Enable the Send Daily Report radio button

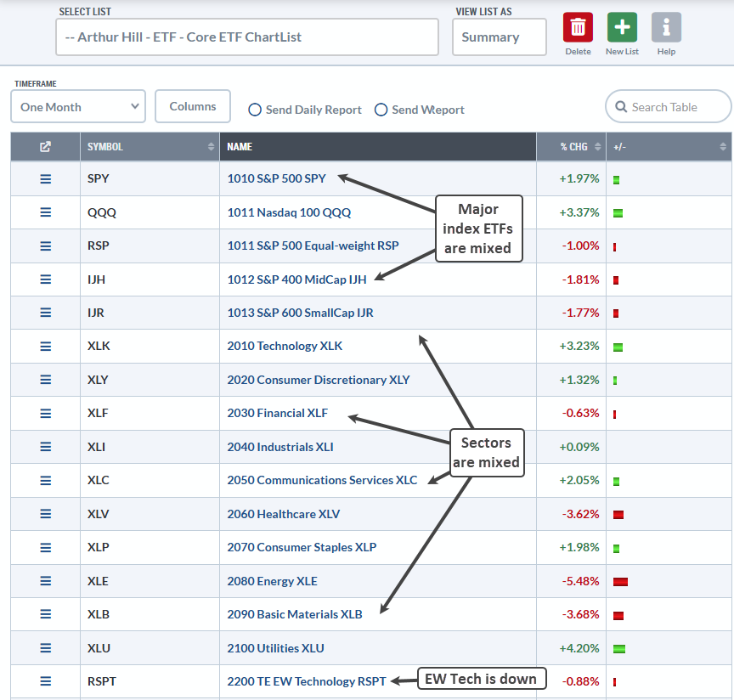[255, 110]
